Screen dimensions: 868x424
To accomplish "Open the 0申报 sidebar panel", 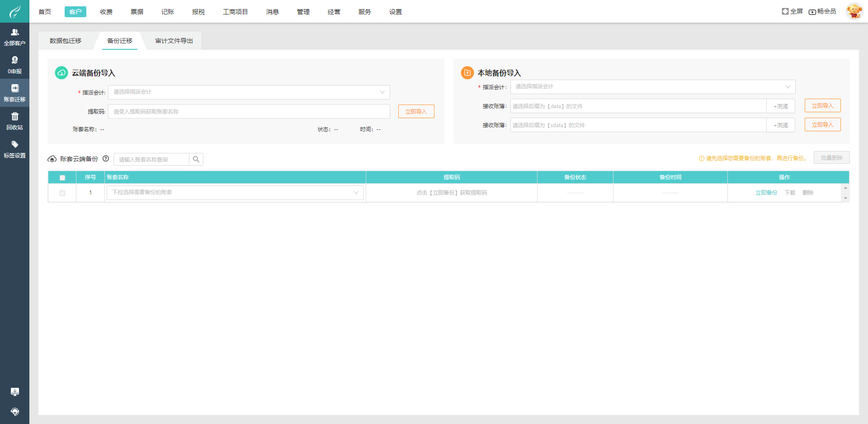I will pos(14,65).
